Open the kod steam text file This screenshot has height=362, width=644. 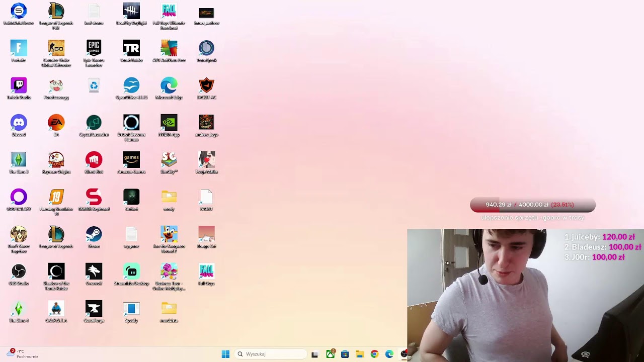94,11
